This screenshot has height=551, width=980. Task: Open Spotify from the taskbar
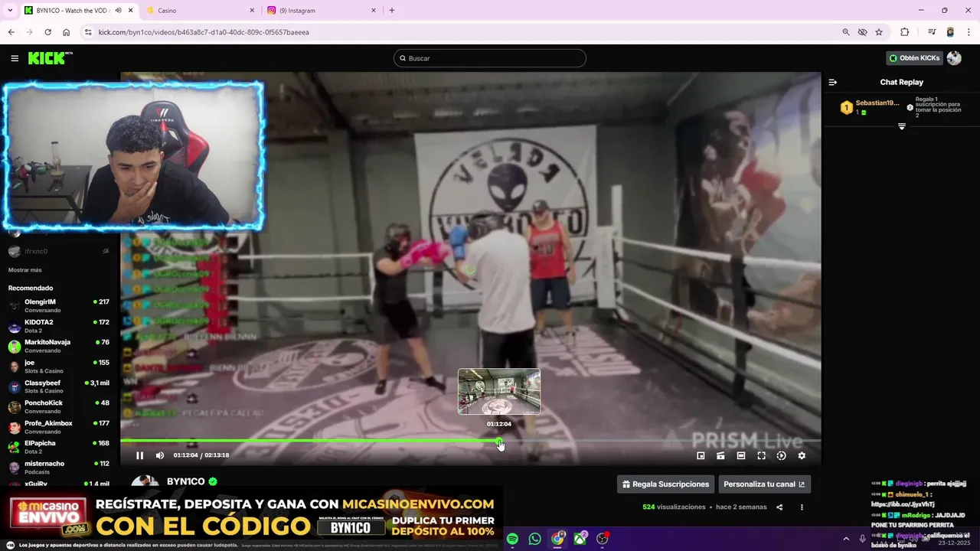[512, 539]
